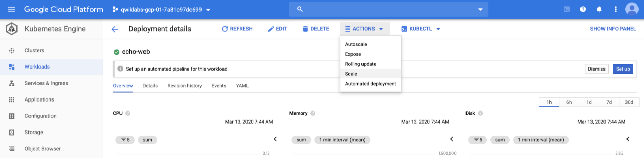
Task: Open the YAML tab
Action: (242, 86)
